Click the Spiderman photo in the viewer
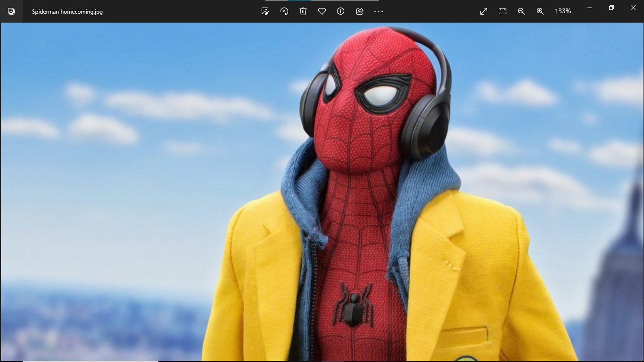The height and width of the screenshot is (362, 644). [322, 192]
